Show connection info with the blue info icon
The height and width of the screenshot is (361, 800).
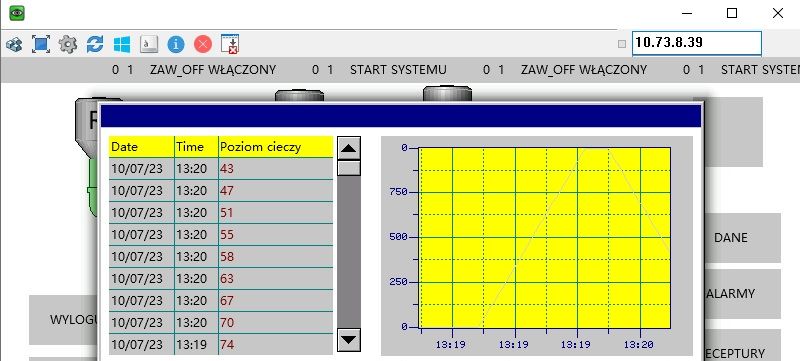pyautogui.click(x=176, y=44)
